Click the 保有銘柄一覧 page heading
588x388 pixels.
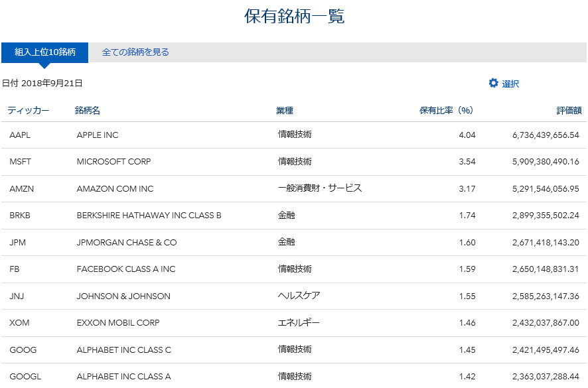pyautogui.click(x=295, y=16)
